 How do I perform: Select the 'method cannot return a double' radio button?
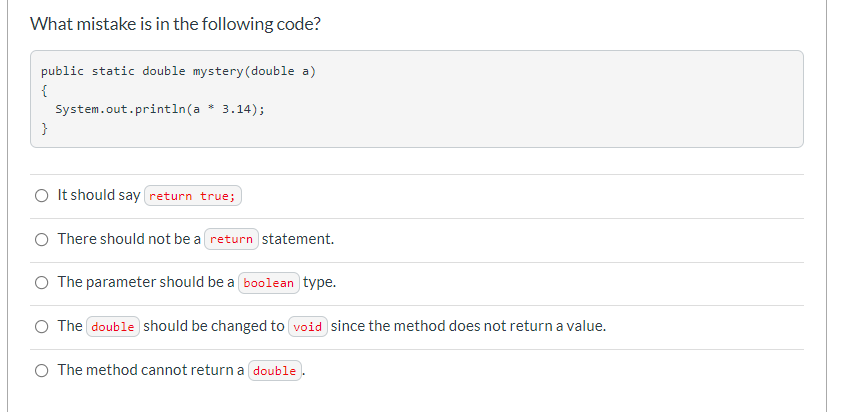click(42, 371)
